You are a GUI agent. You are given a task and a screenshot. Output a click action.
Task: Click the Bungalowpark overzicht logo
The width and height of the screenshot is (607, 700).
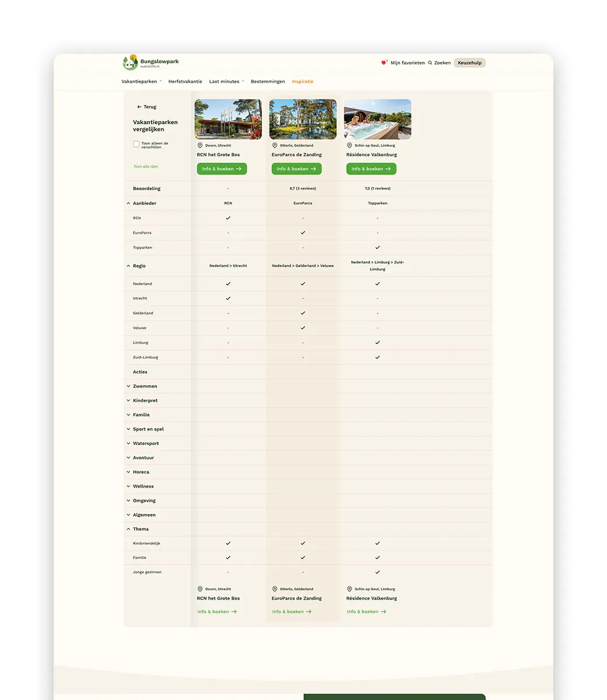[151, 63]
